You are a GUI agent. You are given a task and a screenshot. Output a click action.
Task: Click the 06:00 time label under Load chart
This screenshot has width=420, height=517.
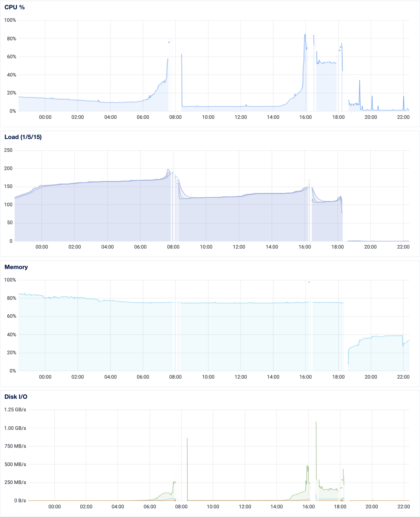tap(141, 247)
